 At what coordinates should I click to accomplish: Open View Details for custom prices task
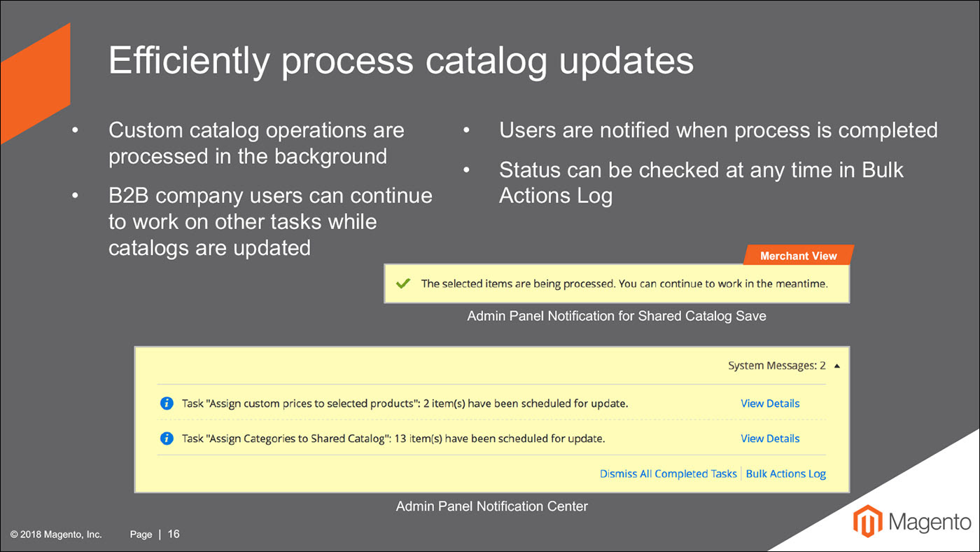770,403
